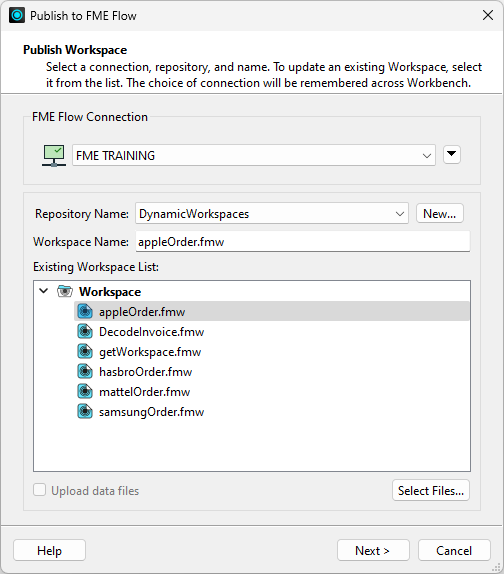Image resolution: width=504 pixels, height=574 pixels.
Task: Click the DecodeInvoice.fmw workspace icon
Action: (x=85, y=332)
